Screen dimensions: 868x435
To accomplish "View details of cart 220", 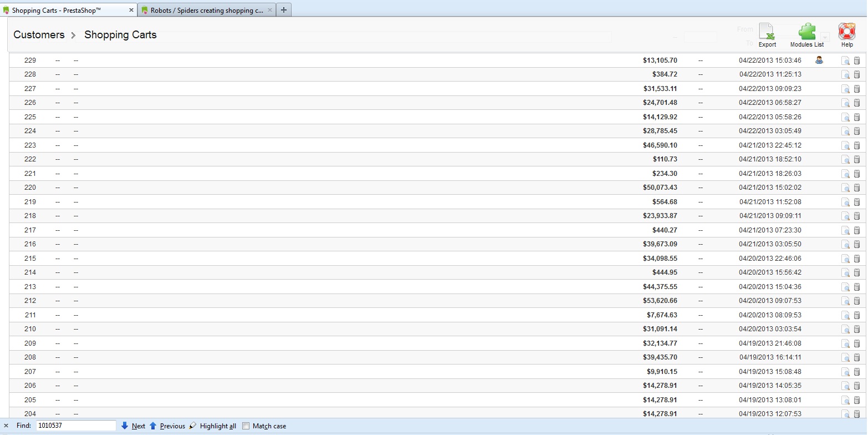I will (845, 188).
